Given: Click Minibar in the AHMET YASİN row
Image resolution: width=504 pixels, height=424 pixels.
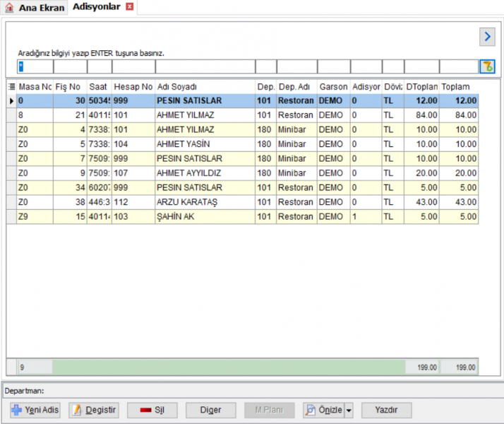Looking at the screenshot, I should point(296,144).
